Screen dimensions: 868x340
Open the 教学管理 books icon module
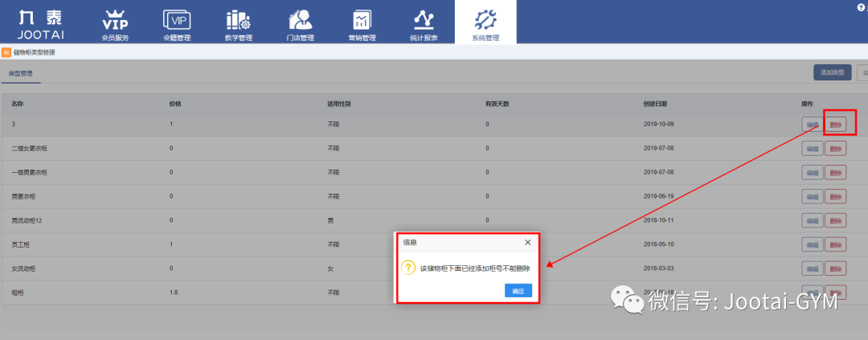click(x=239, y=24)
